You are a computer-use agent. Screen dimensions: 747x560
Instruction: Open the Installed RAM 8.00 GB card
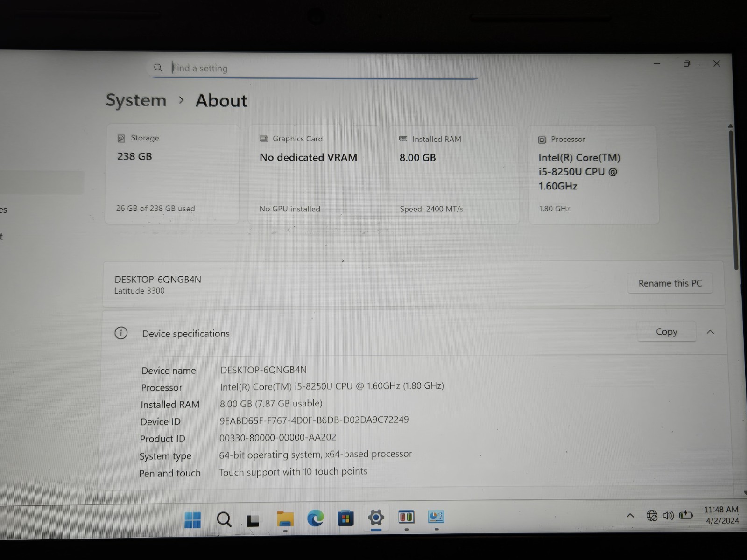[x=454, y=175]
